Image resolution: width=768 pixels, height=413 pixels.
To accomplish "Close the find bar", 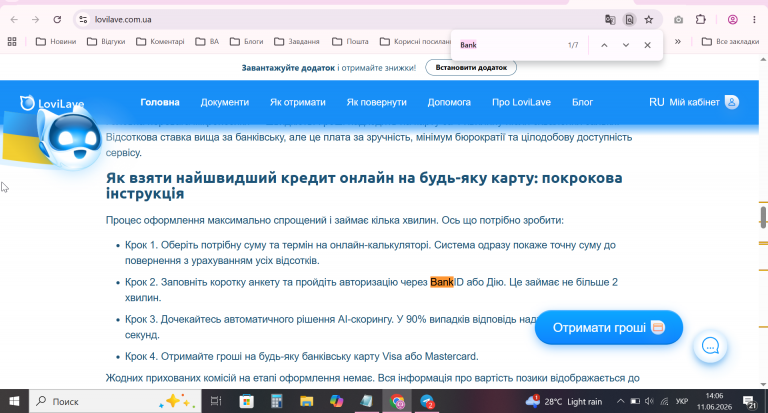I will [x=648, y=45].
